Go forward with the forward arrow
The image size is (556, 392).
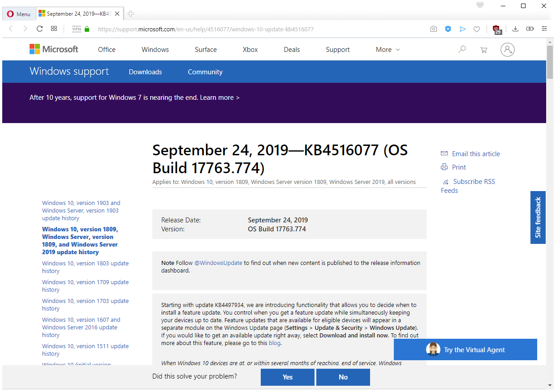[25, 29]
